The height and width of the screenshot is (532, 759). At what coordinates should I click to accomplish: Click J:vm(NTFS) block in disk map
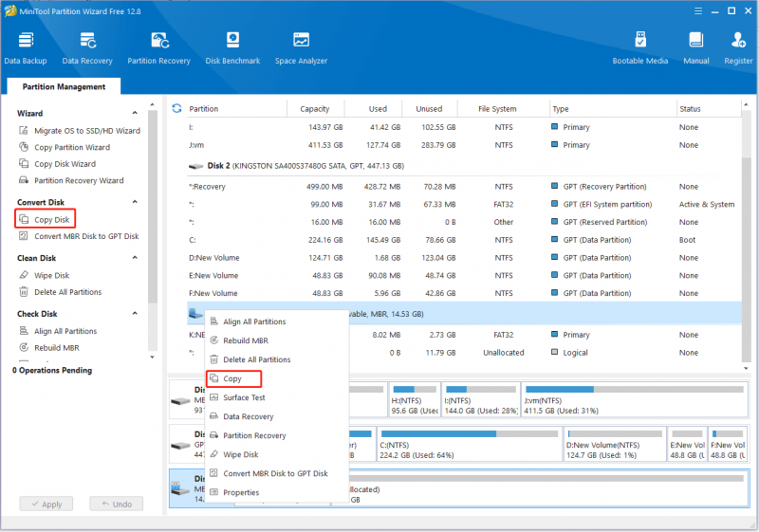pos(635,399)
